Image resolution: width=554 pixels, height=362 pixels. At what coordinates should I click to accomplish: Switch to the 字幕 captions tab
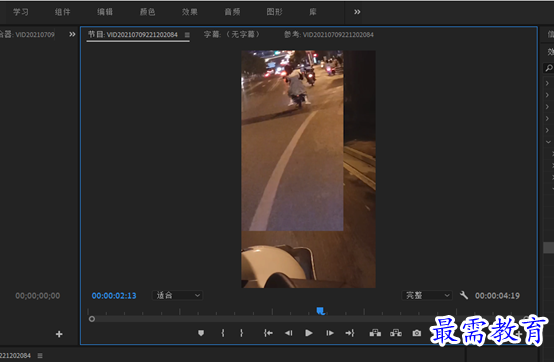231,34
